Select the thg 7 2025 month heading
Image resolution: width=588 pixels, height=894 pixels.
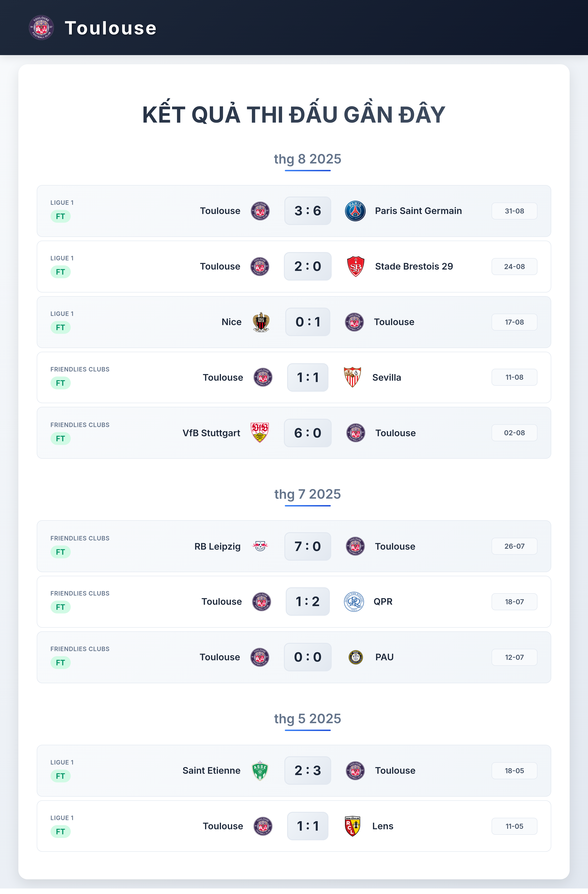(307, 494)
